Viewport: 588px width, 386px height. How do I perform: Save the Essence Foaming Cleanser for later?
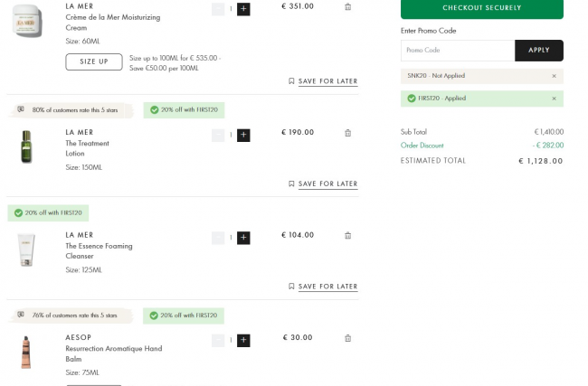pyautogui.click(x=323, y=287)
